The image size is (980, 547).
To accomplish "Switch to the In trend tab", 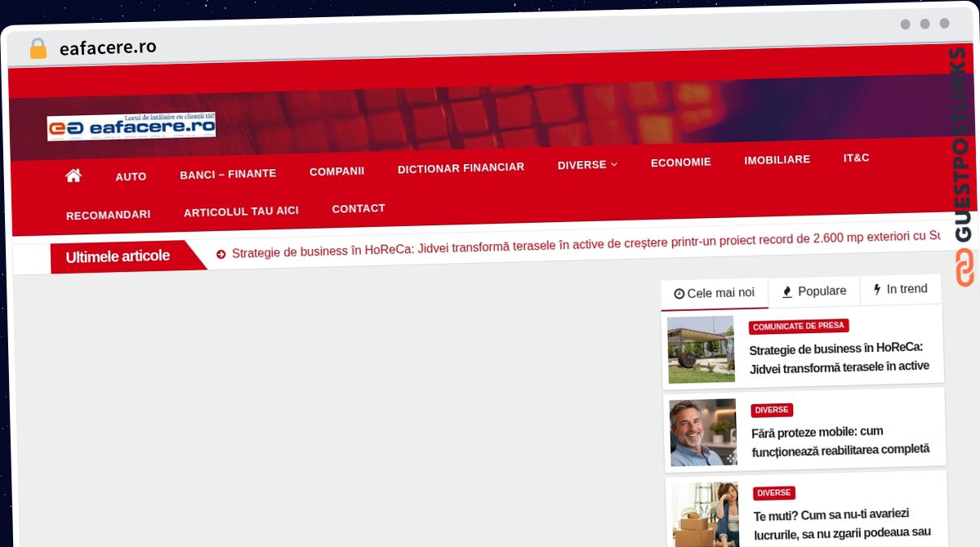I will tap(900, 289).
